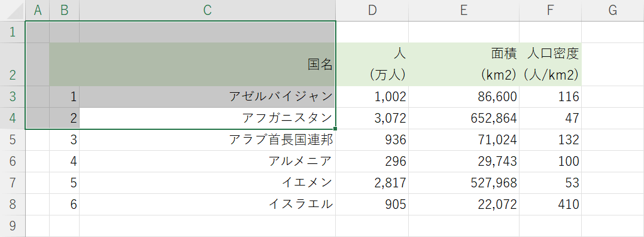Select column D header

[x=372, y=10]
